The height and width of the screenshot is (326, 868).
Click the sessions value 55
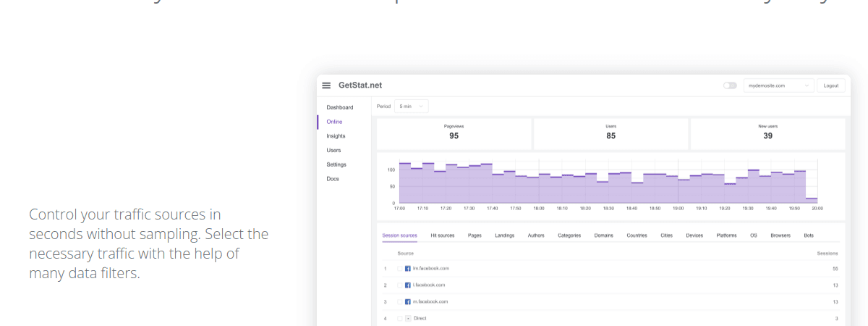835,269
